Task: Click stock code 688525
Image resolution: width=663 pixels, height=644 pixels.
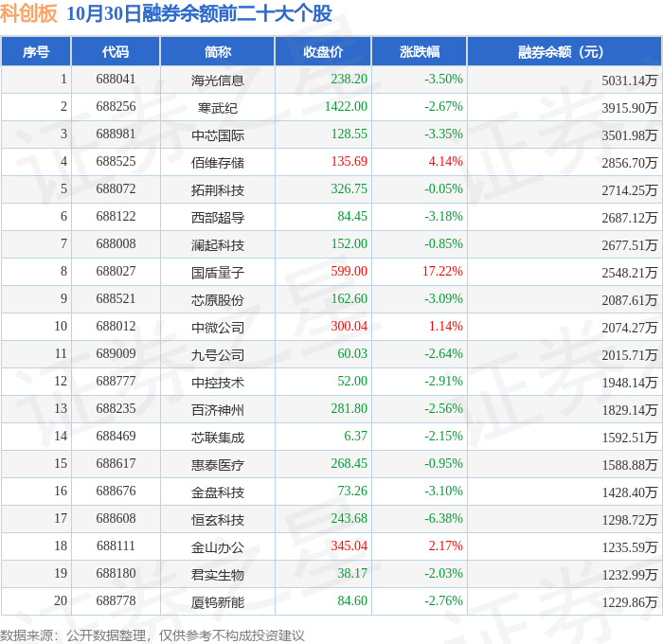Action: tap(116, 161)
